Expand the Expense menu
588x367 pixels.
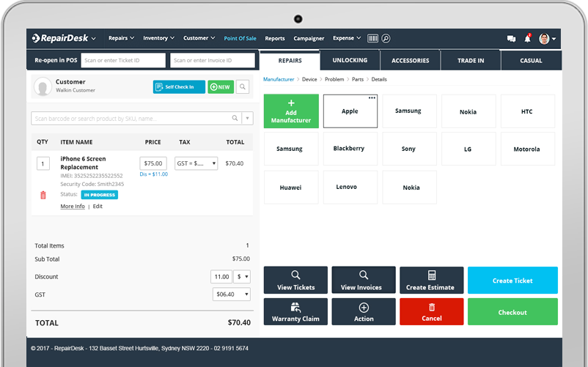[347, 38]
